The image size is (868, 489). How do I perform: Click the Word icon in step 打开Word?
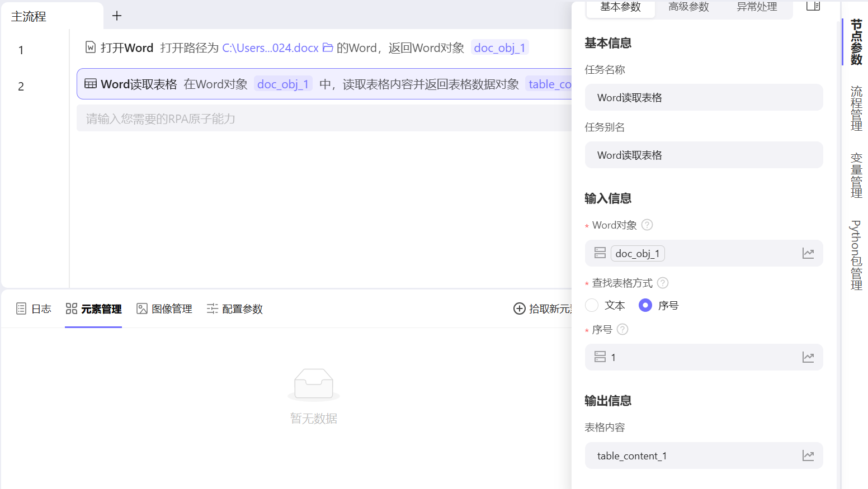[x=90, y=47]
